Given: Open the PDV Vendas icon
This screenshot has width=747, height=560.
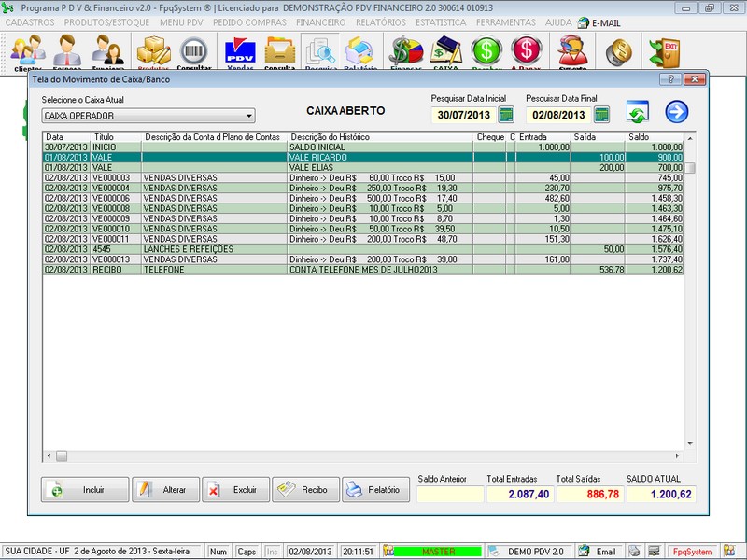Looking at the screenshot, I should coord(240,52).
